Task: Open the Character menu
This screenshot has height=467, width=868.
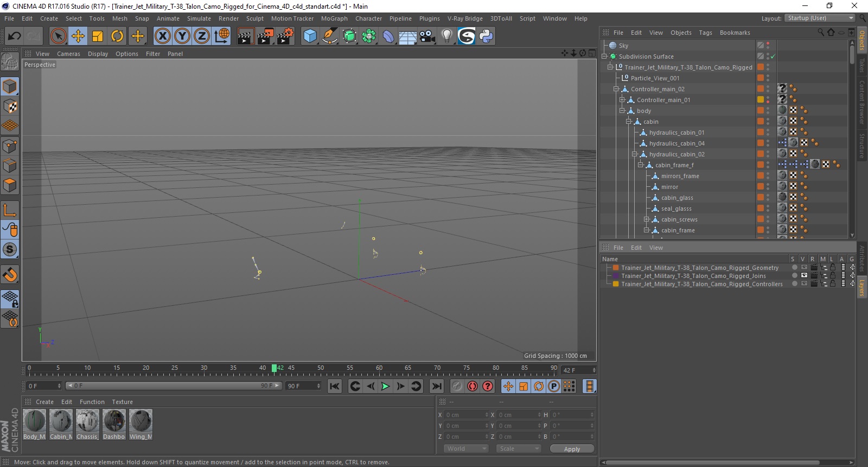Action: point(369,18)
